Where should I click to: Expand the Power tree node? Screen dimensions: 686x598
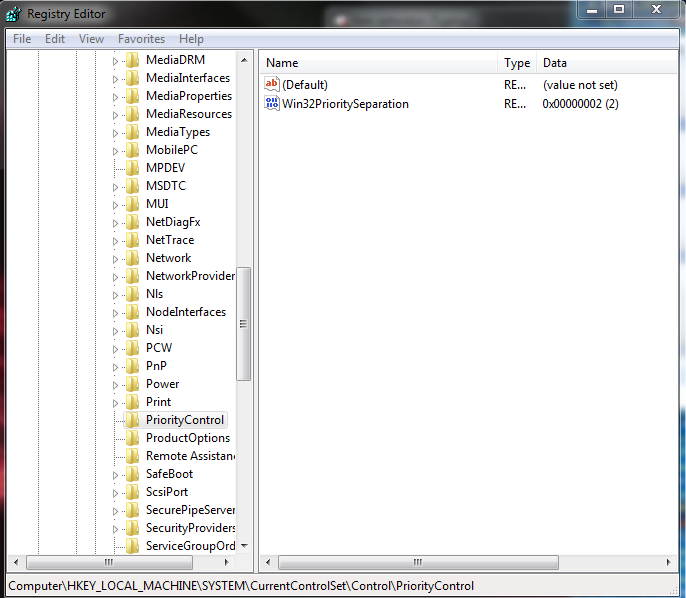point(115,385)
